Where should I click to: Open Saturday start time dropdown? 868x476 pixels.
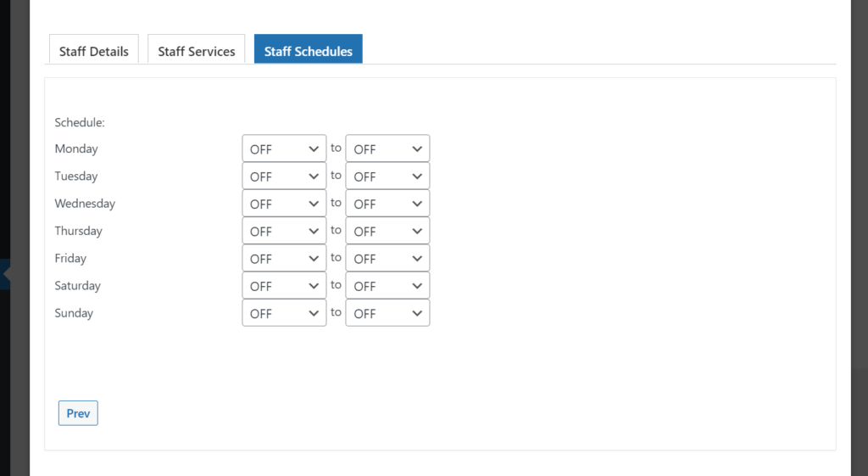click(x=284, y=285)
